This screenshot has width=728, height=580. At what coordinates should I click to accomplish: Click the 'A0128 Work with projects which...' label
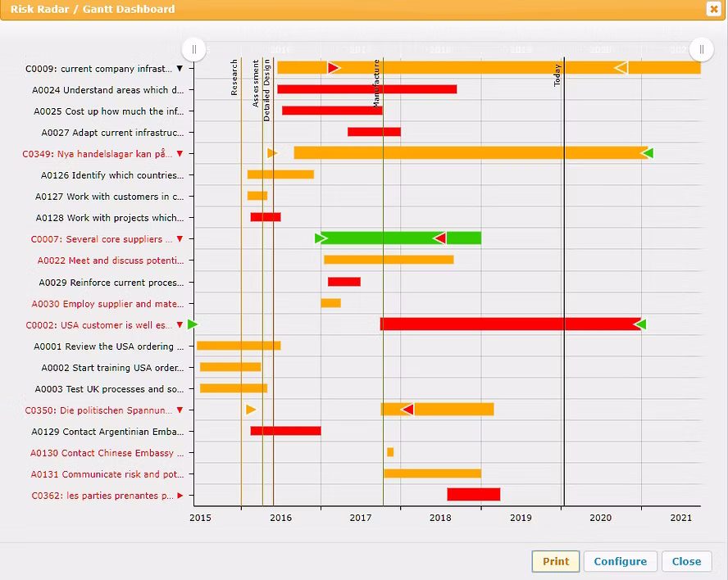tap(110, 218)
